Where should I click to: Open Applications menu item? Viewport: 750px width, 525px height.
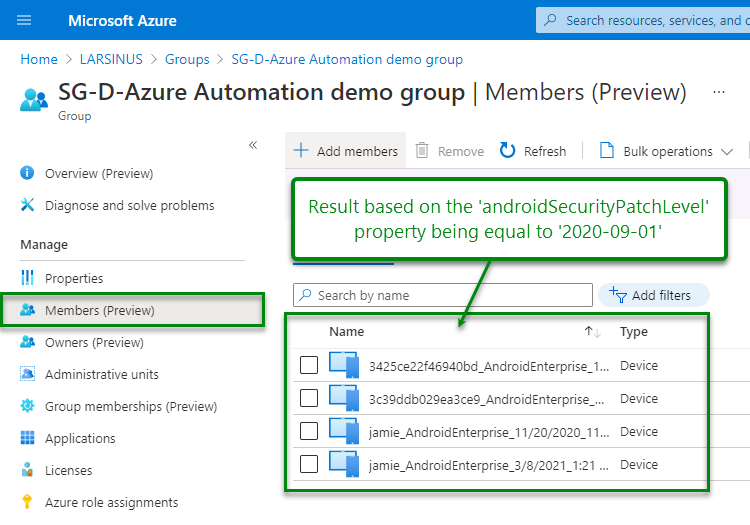tap(80, 438)
